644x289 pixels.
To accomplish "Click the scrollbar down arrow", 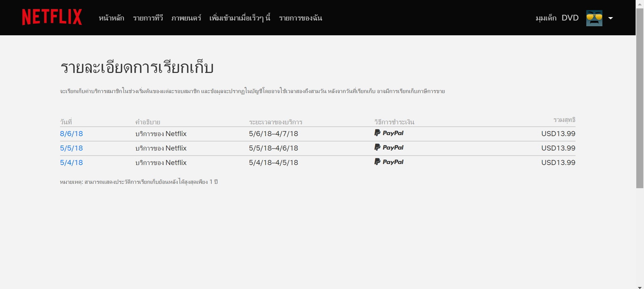I will coord(640,287).
